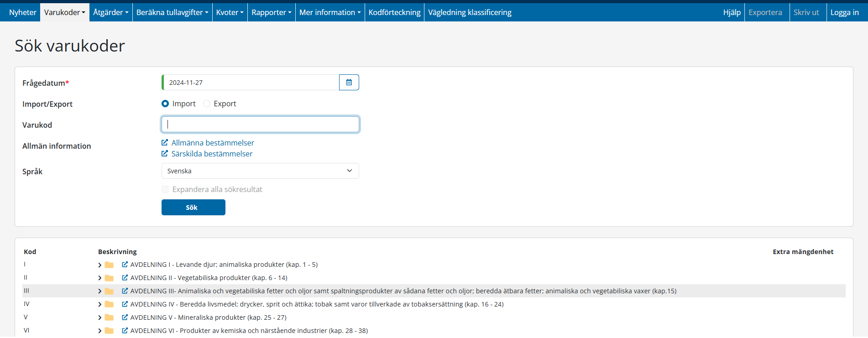Click the folder icon for AVDELNING III
Viewport: 868px width, 338px height.
pyautogui.click(x=109, y=291)
